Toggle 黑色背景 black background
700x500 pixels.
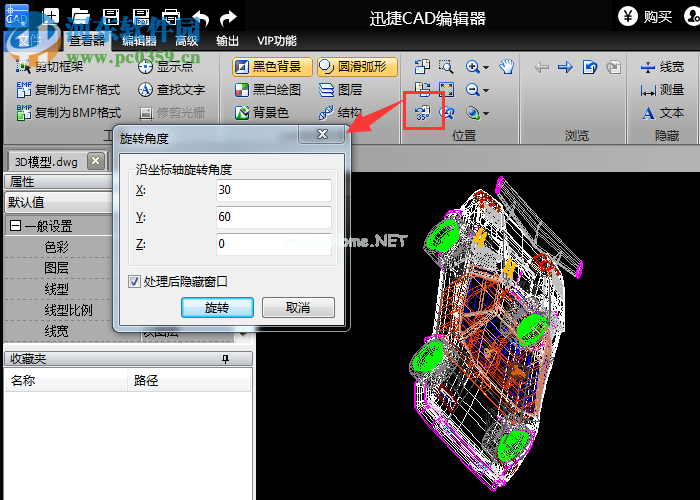click(272, 67)
